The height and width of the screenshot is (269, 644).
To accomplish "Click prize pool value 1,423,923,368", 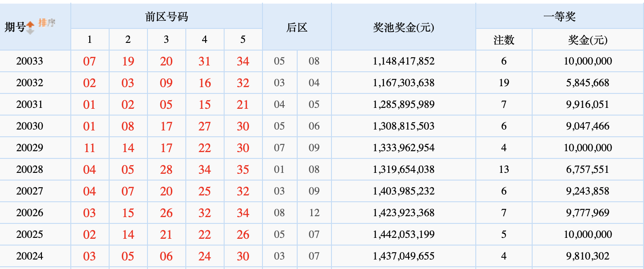I will pyautogui.click(x=404, y=213).
